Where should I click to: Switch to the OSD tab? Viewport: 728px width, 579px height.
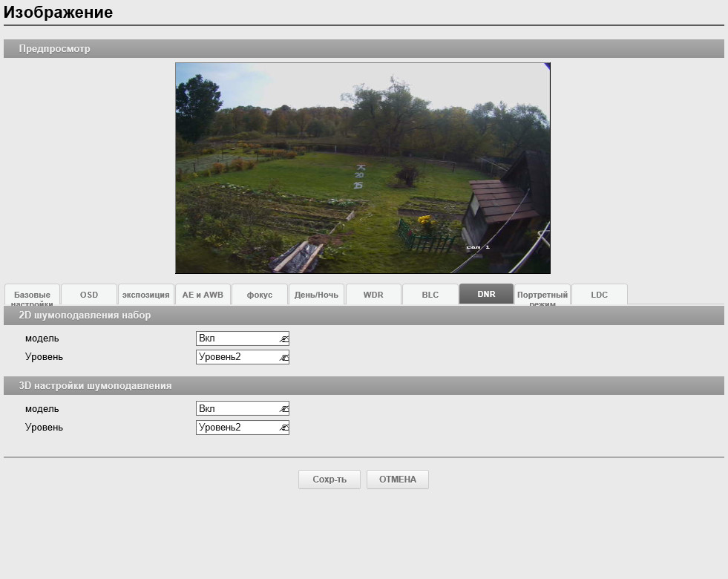88,295
